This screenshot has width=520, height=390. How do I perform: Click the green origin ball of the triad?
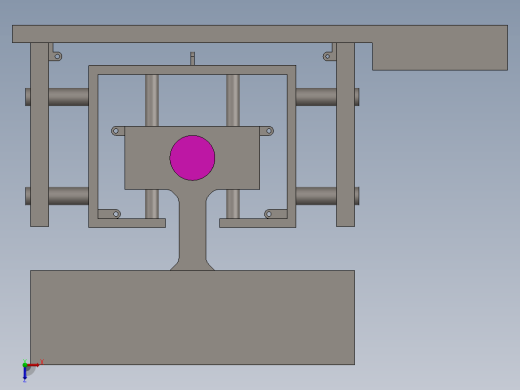tap(25, 365)
